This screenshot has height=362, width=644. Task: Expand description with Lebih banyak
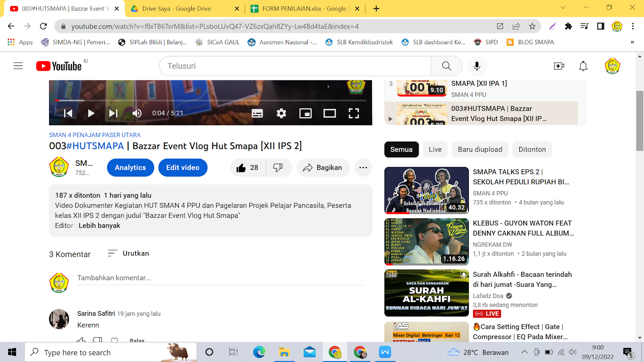click(x=99, y=226)
